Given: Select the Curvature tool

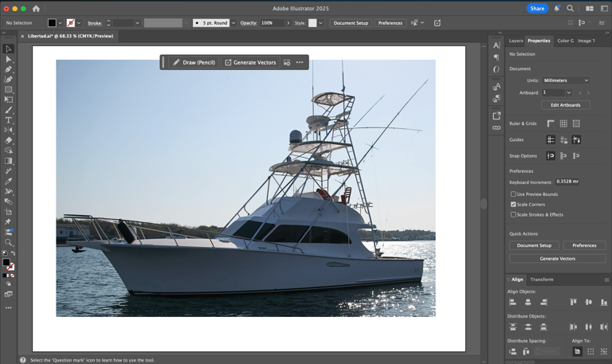Looking at the screenshot, I should tap(8, 79).
